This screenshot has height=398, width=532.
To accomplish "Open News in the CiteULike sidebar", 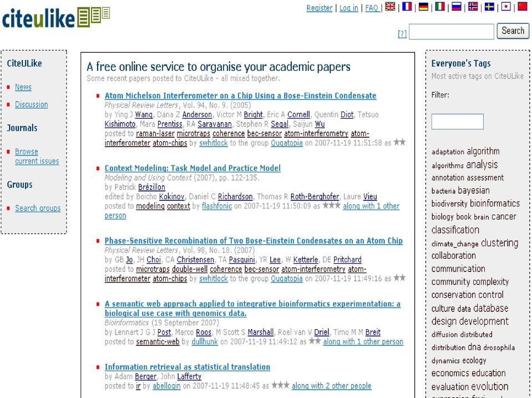I will coord(23,87).
